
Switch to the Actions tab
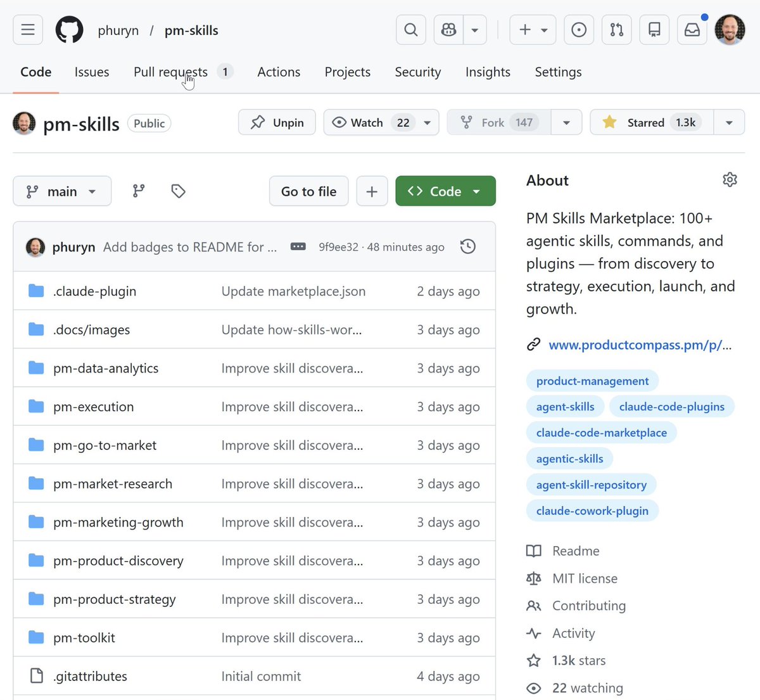pyautogui.click(x=279, y=72)
